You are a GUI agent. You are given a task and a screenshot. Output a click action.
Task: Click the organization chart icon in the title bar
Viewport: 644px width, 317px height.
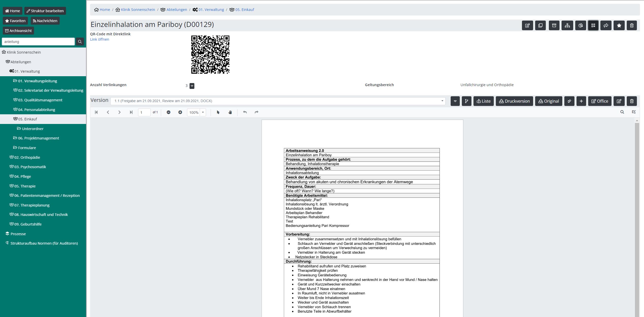[567, 25]
